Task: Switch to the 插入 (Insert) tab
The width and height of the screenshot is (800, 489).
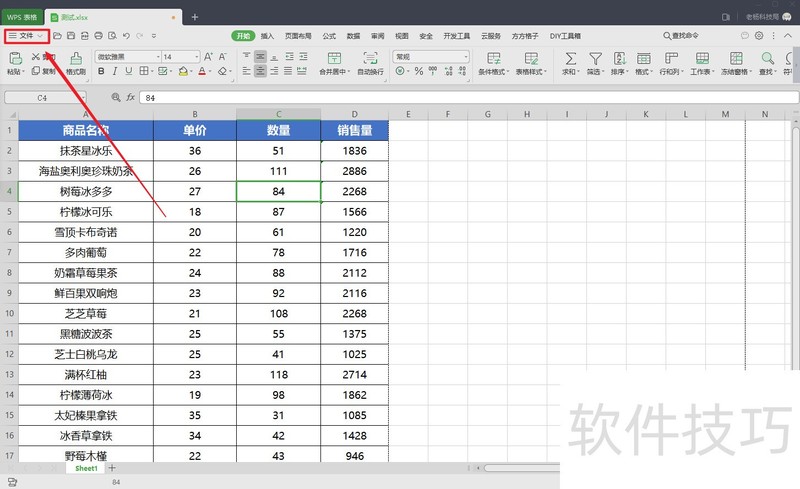Action: [x=267, y=35]
